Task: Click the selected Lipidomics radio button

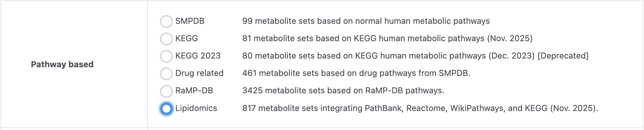Action: pos(166,109)
